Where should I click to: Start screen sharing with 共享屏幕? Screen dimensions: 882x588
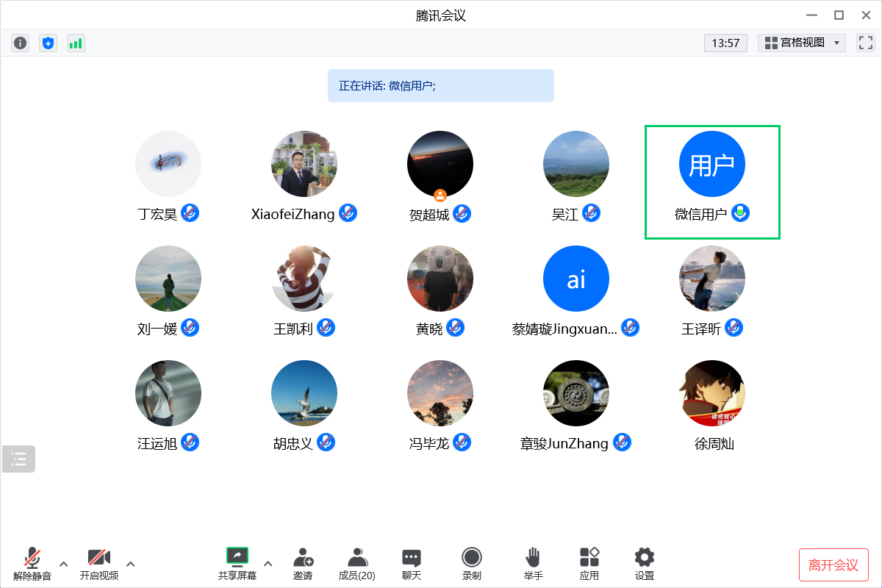pos(237,564)
